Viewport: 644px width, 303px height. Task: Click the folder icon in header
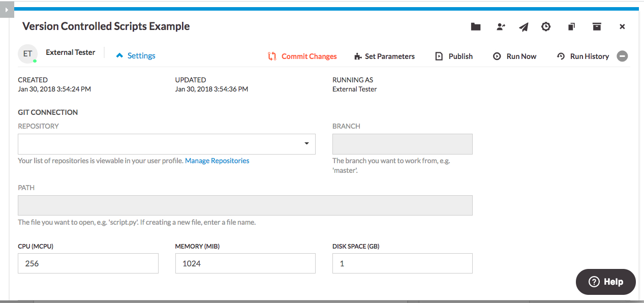476,27
